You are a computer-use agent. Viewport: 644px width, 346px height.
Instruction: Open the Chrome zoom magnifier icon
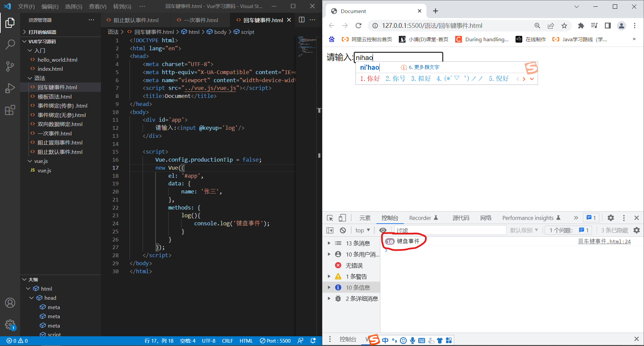pyautogui.click(x=537, y=26)
